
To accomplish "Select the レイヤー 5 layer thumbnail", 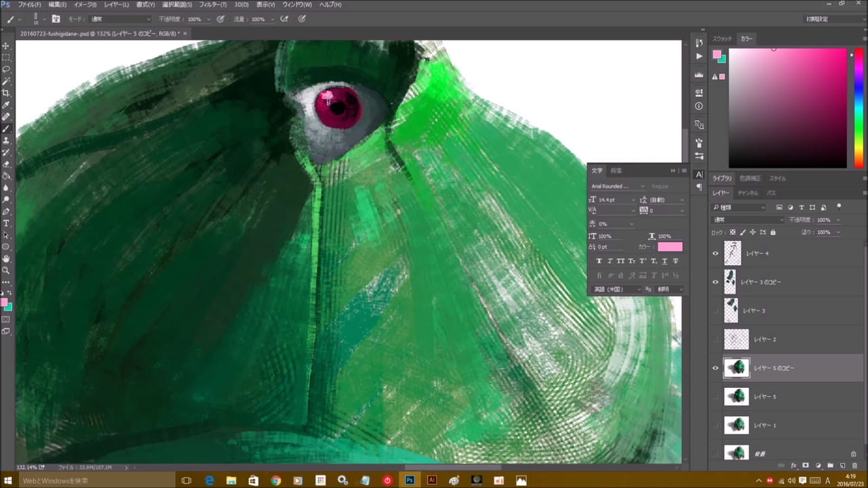I will pos(736,396).
